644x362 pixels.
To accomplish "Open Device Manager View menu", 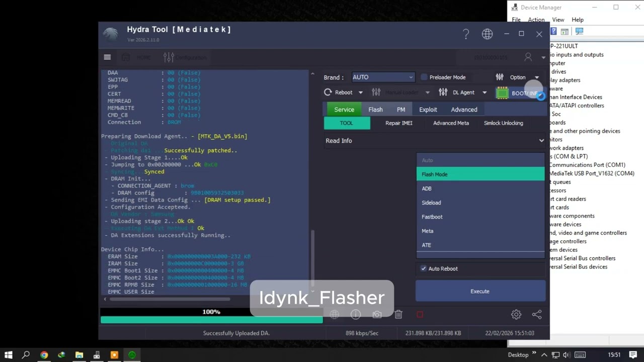I will tap(558, 20).
